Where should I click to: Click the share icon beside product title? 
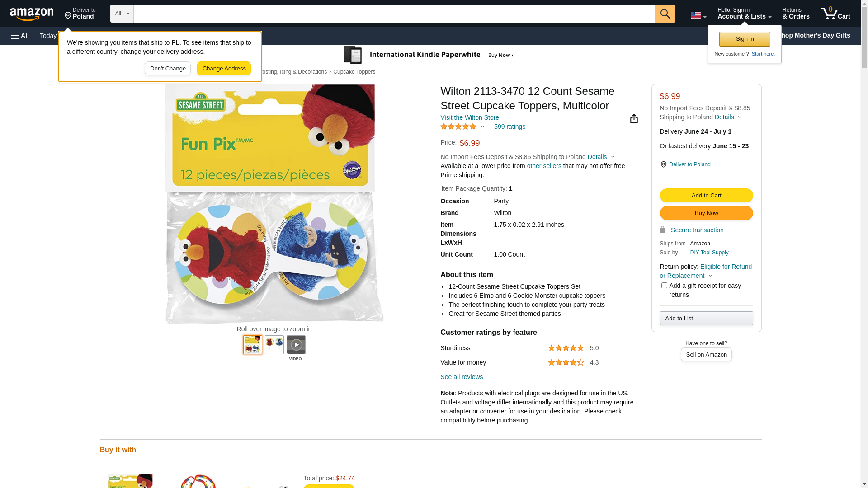[x=634, y=118]
